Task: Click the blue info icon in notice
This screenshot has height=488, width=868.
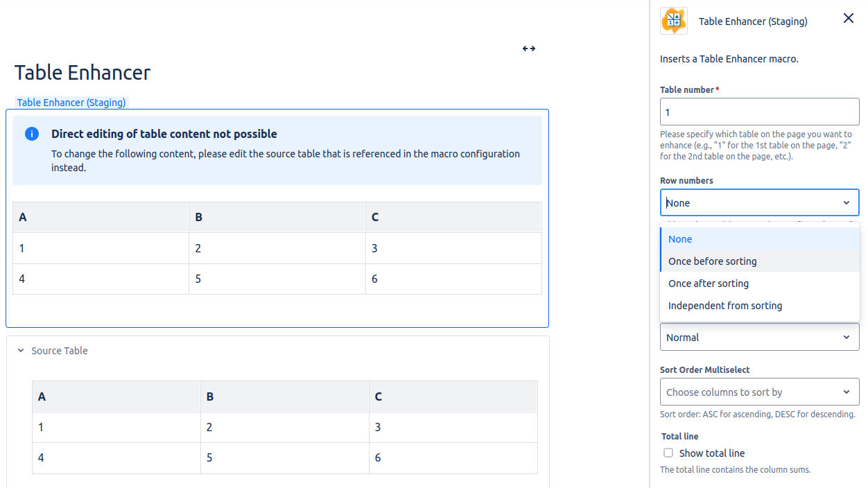Action: (32, 134)
